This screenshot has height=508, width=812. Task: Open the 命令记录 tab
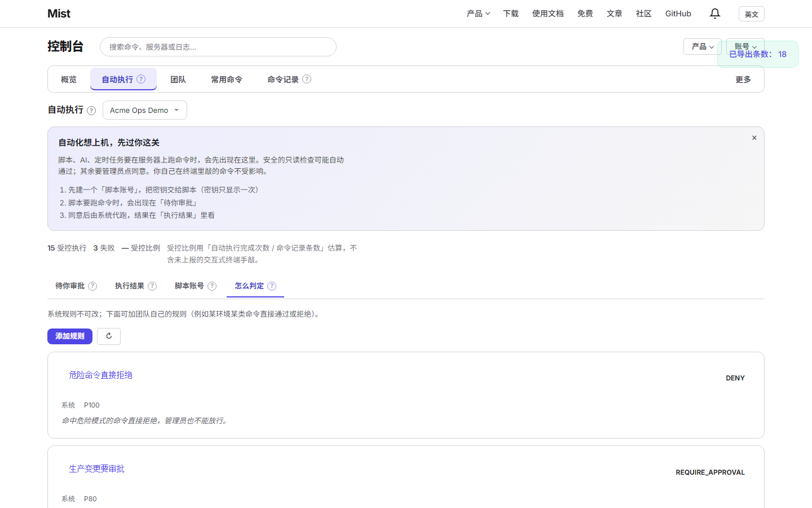pyautogui.click(x=289, y=80)
